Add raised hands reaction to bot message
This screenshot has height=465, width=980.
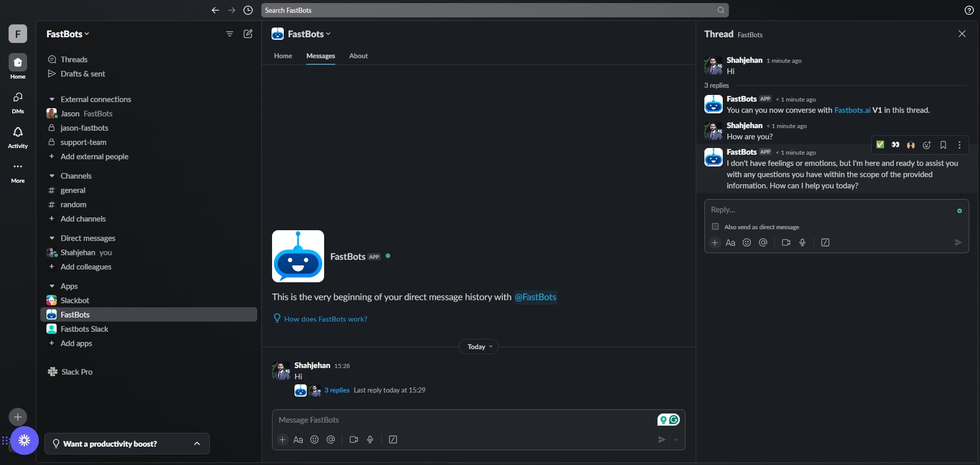point(911,145)
